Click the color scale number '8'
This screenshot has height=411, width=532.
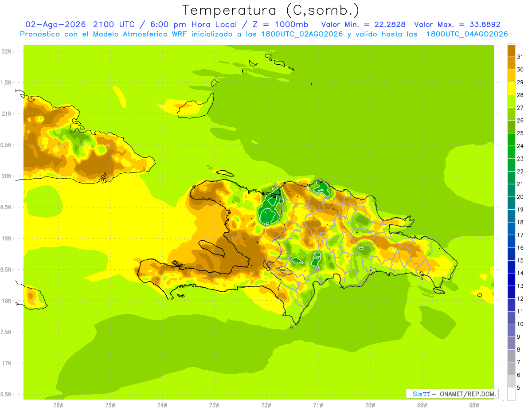pyautogui.click(x=519, y=349)
